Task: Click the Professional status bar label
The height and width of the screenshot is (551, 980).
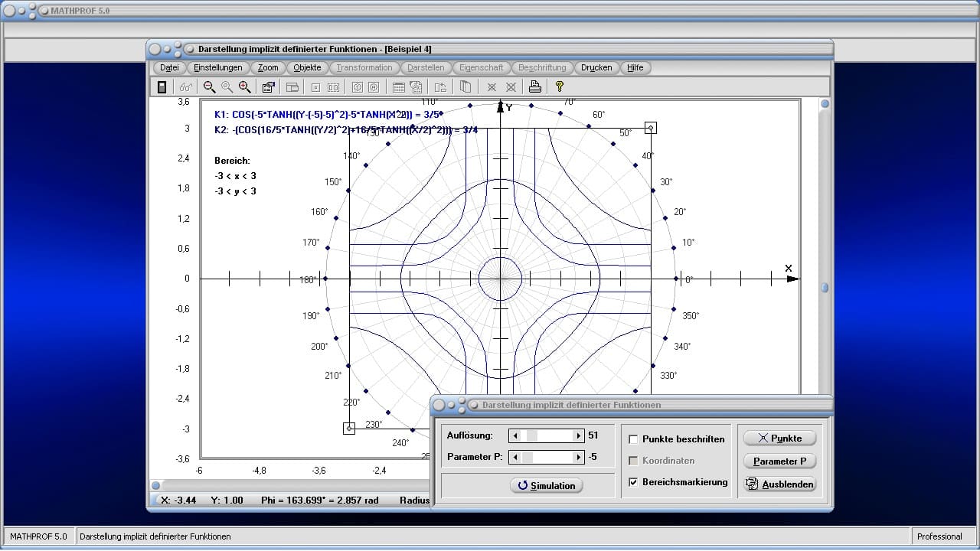Action: pos(939,536)
